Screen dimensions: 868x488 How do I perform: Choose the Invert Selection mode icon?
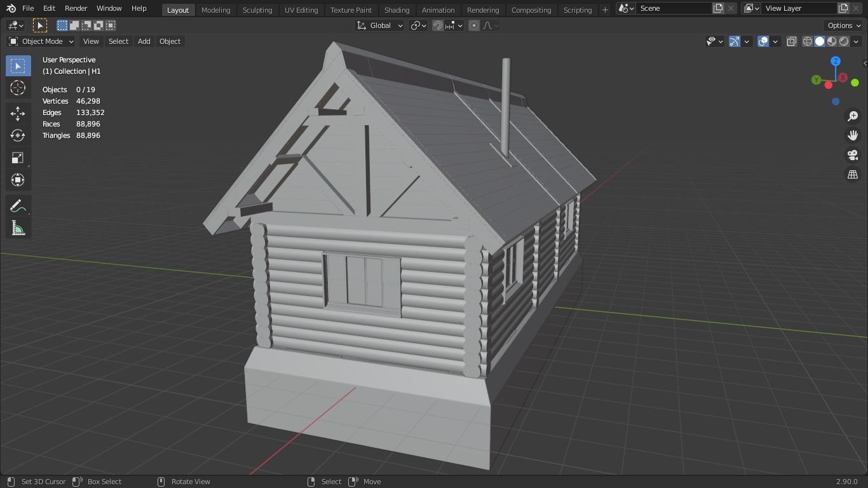click(98, 25)
